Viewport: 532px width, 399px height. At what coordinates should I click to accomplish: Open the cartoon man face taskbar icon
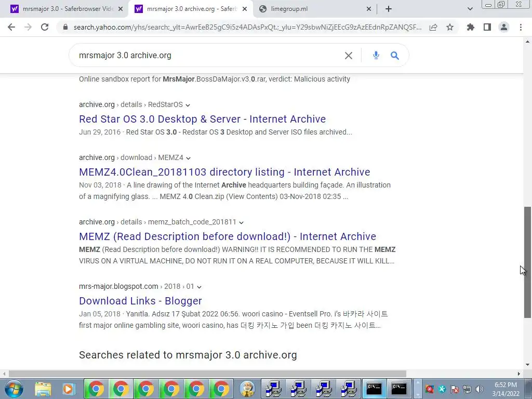(247, 389)
